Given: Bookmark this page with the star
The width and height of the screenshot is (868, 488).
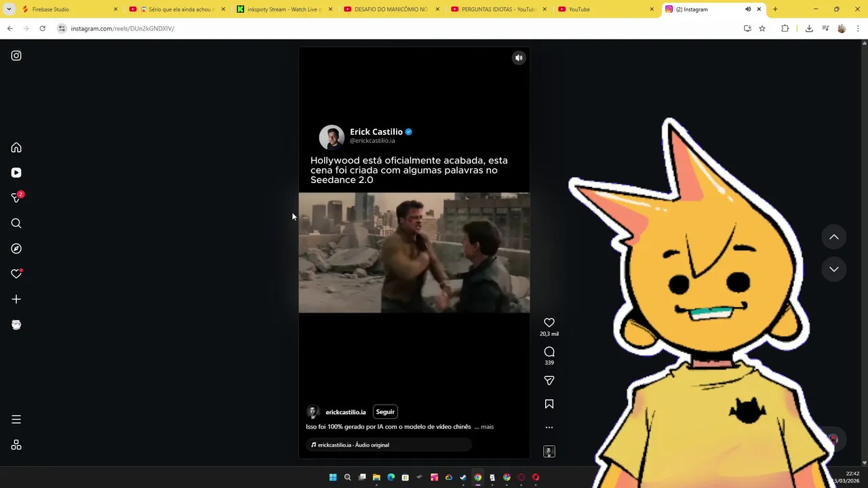Looking at the screenshot, I should [762, 28].
